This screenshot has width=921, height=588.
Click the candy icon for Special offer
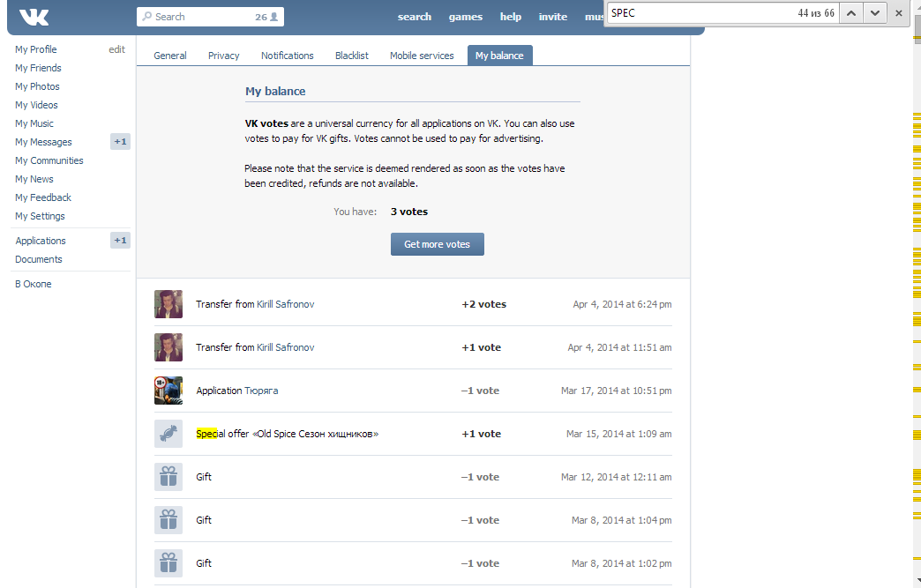tap(168, 434)
